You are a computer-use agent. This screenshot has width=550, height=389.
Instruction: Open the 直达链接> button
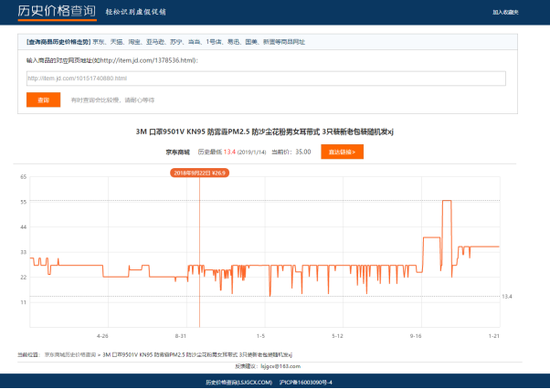[x=342, y=152]
